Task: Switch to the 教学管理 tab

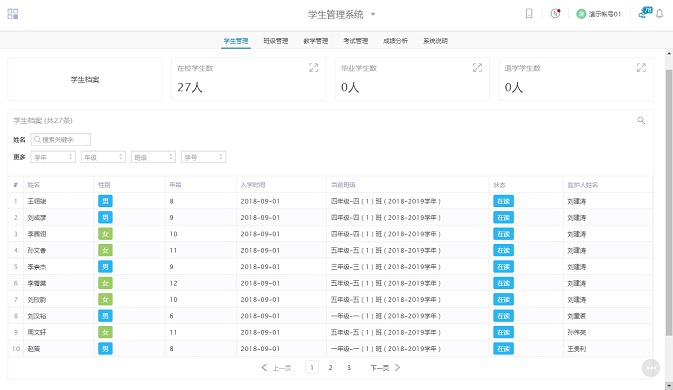Action: pos(315,41)
